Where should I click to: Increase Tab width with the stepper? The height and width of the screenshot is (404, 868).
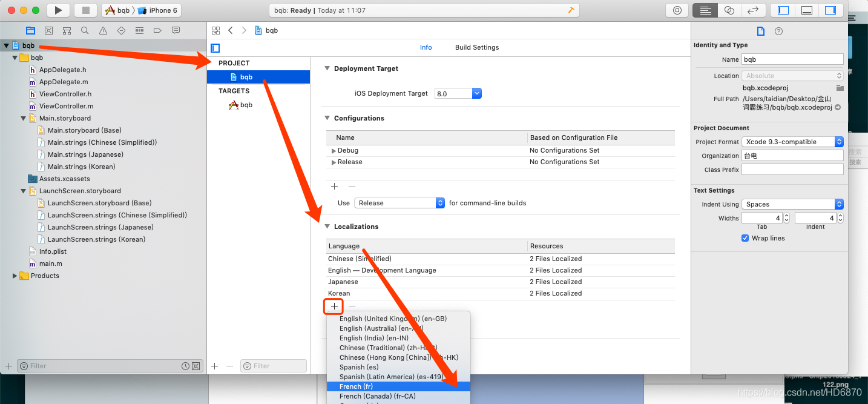786,215
